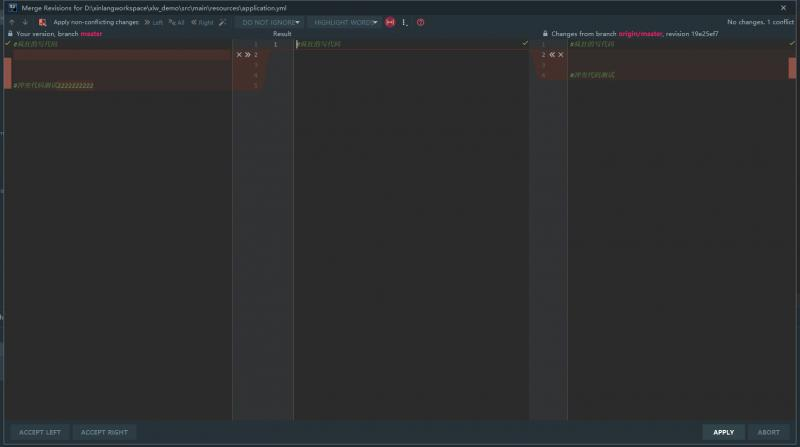Accept left change with double arrow icon
Viewport: 800px width, 447px height.
tap(247, 55)
